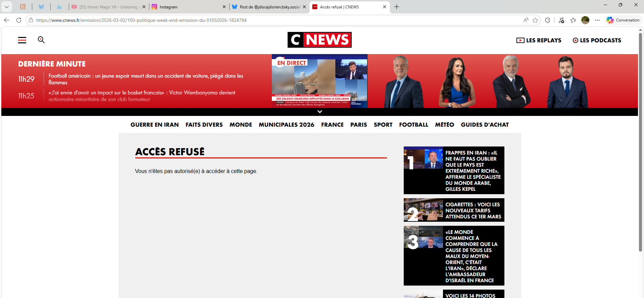This screenshot has height=298, width=644.
Task: Open browser extensions icon
Action: pyautogui.click(x=548, y=20)
